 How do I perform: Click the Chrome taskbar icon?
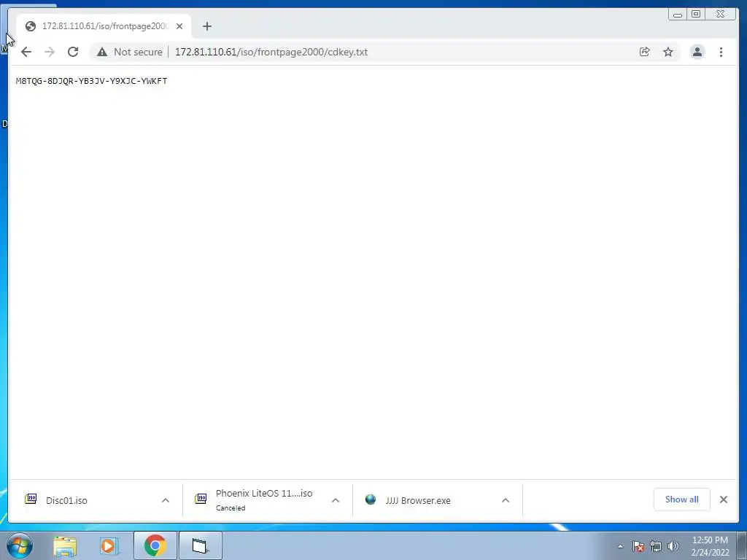[155, 545]
